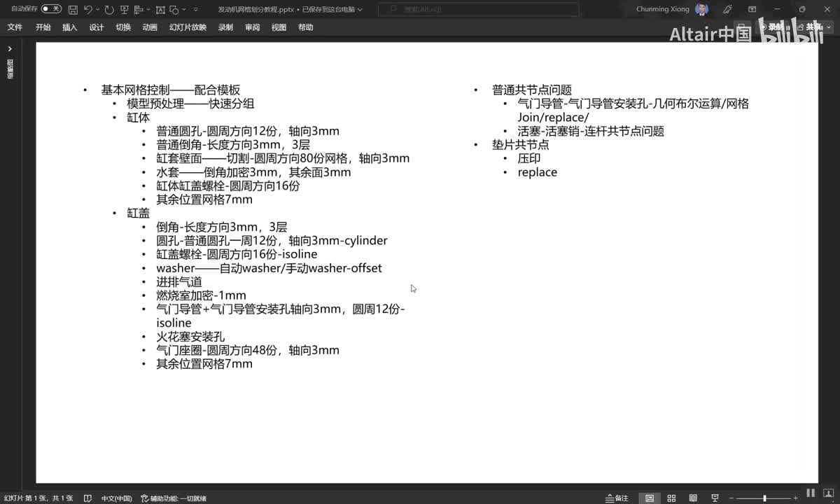The height and width of the screenshot is (504, 840).
Task: Click the line 活塞-活塞销-连杆共节点问题
Action: 591,131
